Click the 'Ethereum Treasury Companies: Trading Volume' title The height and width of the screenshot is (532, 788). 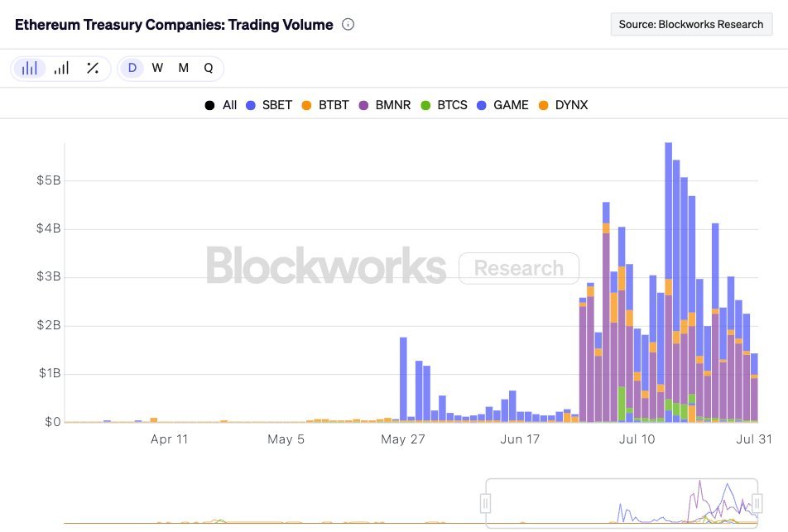click(x=174, y=25)
